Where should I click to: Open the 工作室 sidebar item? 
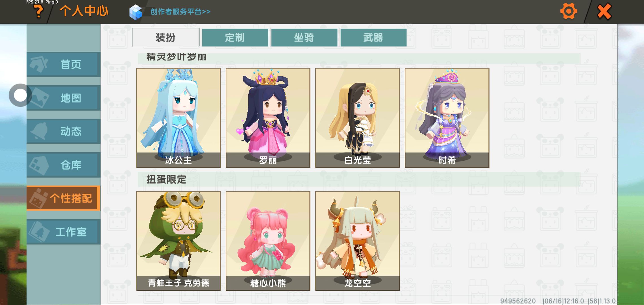click(64, 232)
